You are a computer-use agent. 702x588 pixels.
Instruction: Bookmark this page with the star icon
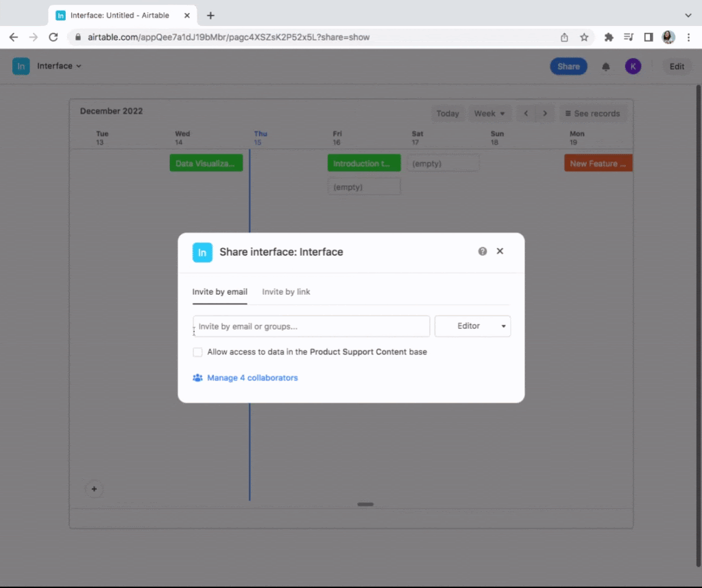[584, 37]
